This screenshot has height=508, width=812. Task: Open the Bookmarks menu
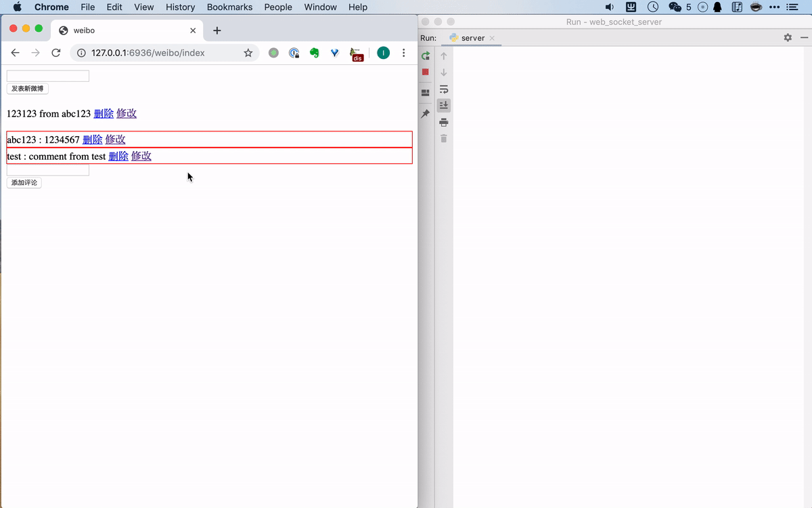229,7
